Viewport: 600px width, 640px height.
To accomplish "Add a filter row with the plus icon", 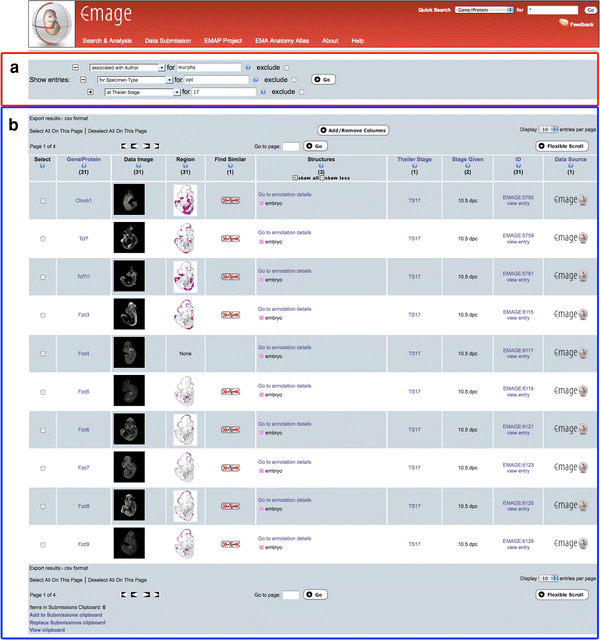I will tap(92, 92).
